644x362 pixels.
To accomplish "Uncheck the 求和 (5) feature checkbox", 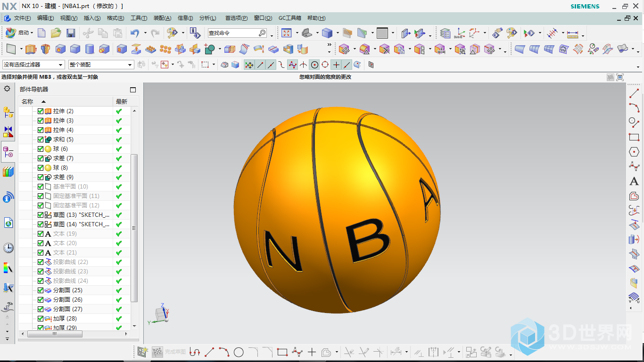I will 40,140.
